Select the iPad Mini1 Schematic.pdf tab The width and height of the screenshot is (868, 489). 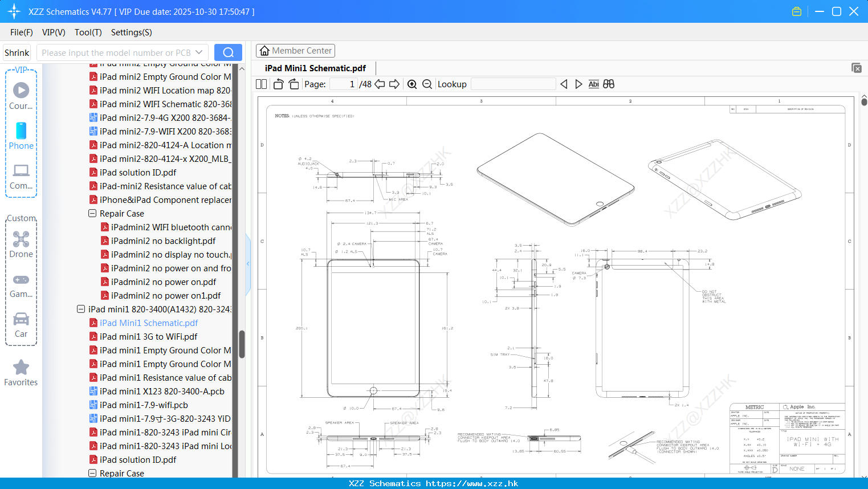(315, 68)
